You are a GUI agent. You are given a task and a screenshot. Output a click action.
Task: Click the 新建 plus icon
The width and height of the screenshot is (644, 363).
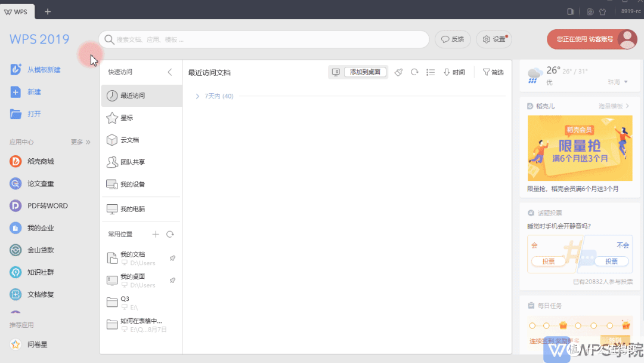(16, 92)
